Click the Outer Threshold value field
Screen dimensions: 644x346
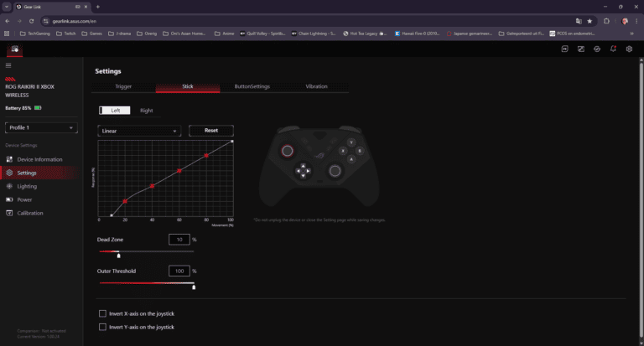click(x=179, y=271)
